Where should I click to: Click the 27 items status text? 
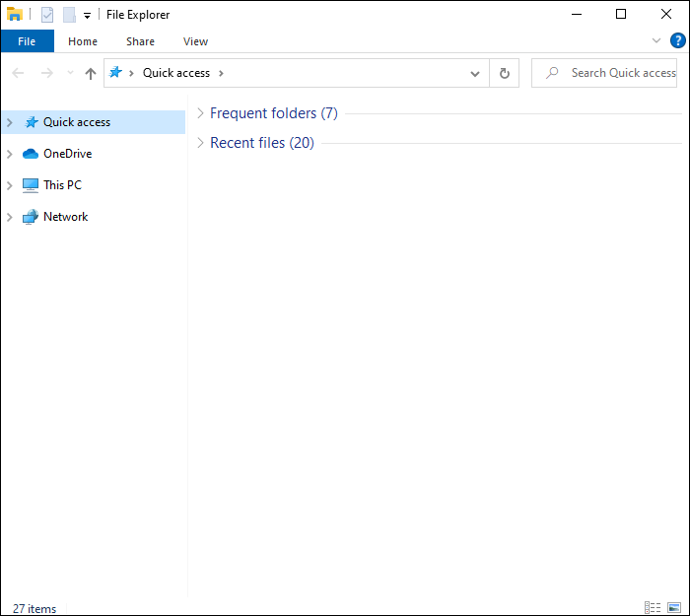pos(34,609)
